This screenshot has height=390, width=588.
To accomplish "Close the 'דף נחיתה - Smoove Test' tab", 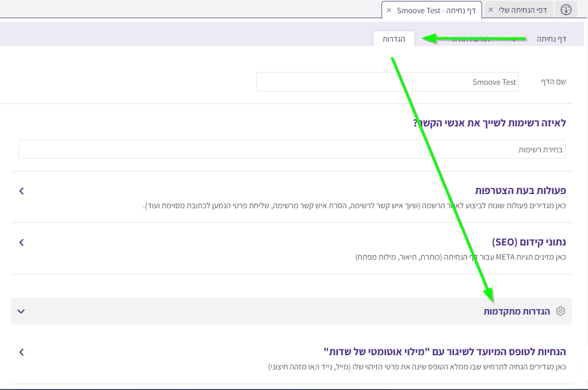I will coord(389,10).
